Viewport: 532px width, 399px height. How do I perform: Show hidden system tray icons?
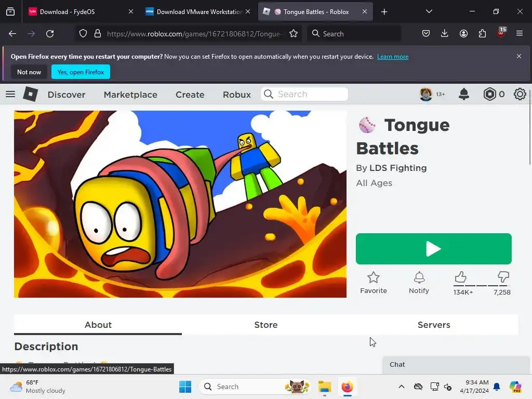click(x=402, y=387)
